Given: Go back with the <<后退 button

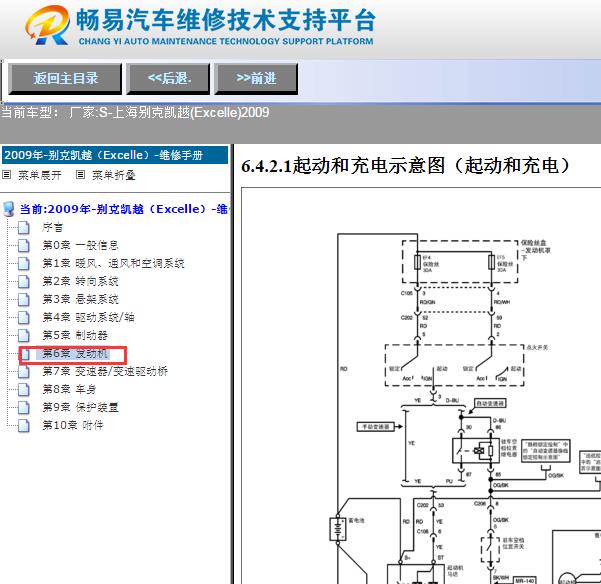Looking at the screenshot, I should click(x=168, y=79).
